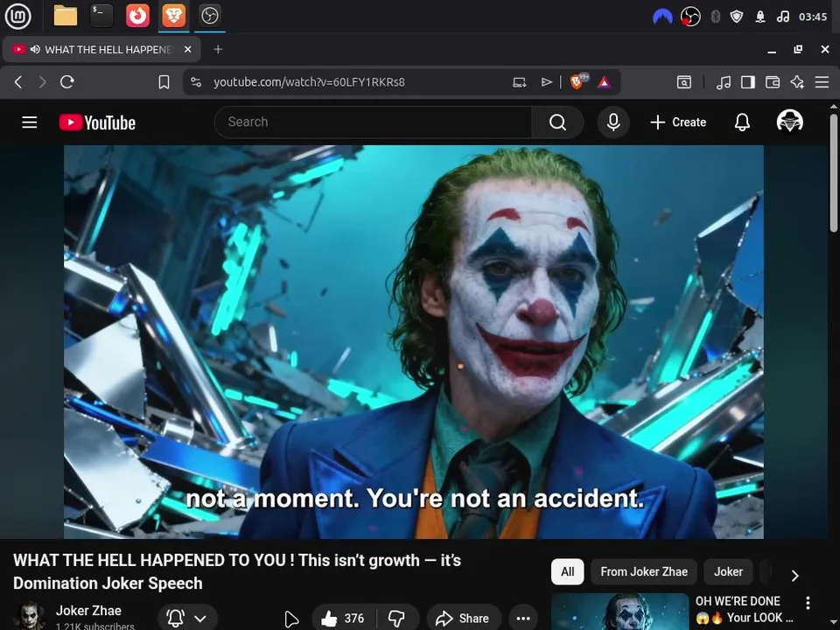
Task: Open the Joker Zhae channel avatar
Action: click(x=30, y=616)
